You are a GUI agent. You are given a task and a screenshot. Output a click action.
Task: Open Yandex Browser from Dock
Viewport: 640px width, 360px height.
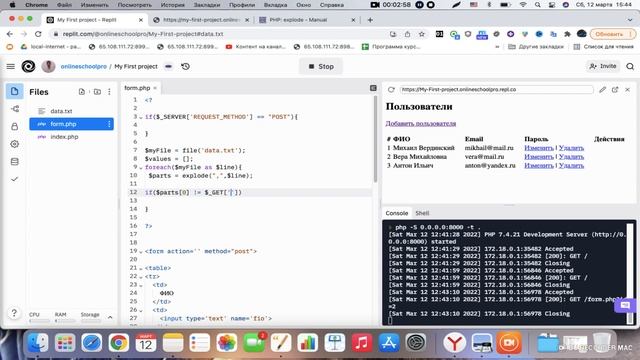pos(454,342)
